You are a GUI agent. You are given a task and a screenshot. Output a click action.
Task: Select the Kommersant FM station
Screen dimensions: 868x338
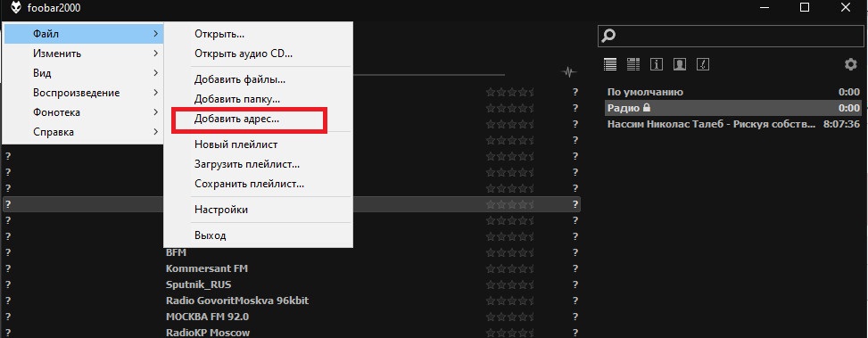click(x=291, y=268)
